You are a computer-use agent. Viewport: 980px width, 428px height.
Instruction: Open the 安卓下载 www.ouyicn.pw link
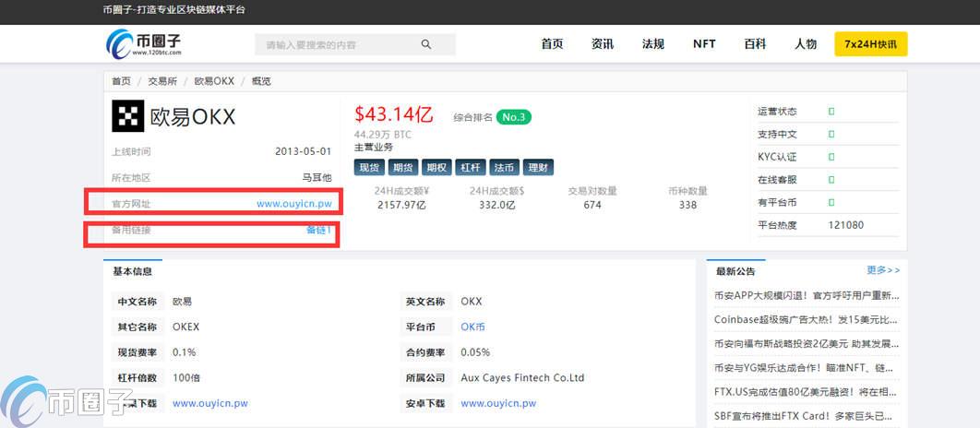tap(498, 404)
